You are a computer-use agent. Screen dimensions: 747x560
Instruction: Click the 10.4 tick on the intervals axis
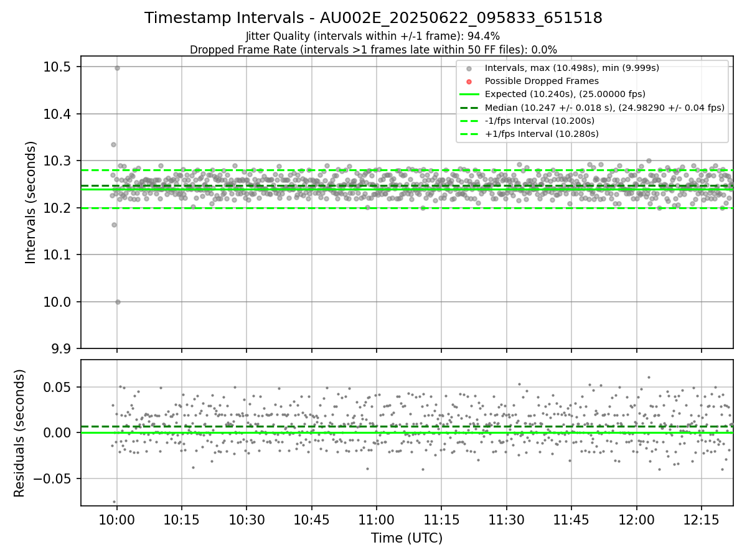(57, 114)
